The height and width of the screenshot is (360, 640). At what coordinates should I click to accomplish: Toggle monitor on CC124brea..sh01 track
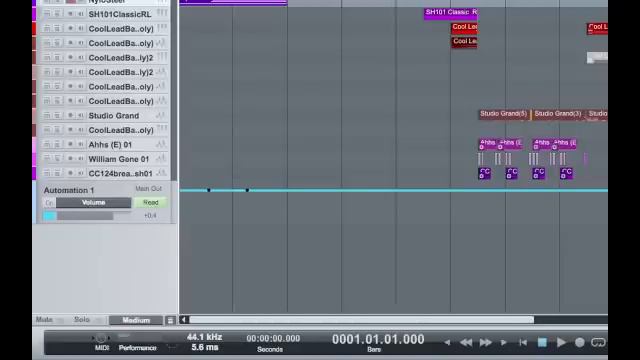[80, 173]
